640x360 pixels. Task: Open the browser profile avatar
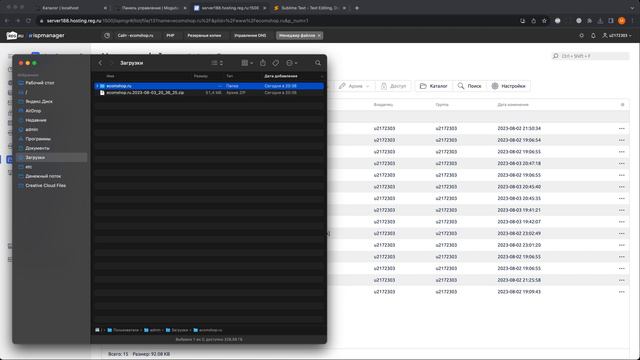pos(621,20)
